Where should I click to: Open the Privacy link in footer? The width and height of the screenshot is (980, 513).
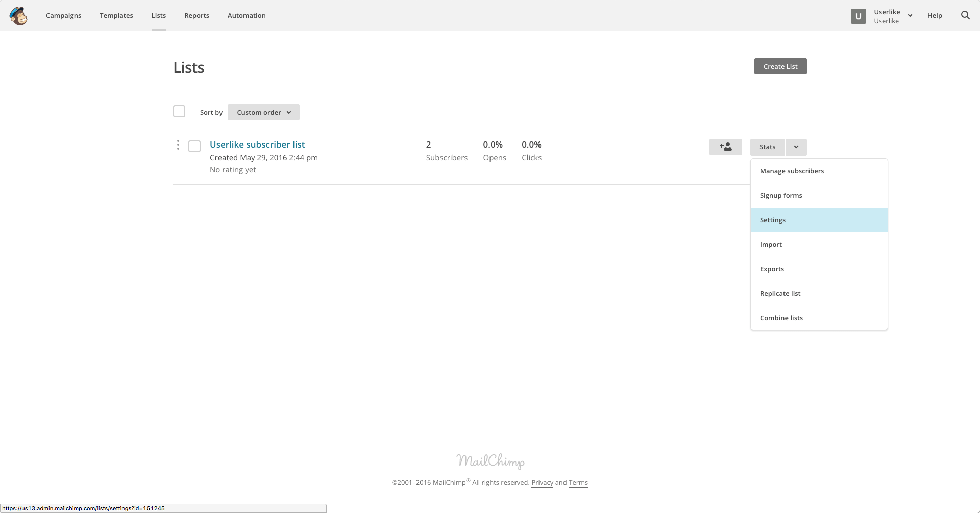[542, 482]
